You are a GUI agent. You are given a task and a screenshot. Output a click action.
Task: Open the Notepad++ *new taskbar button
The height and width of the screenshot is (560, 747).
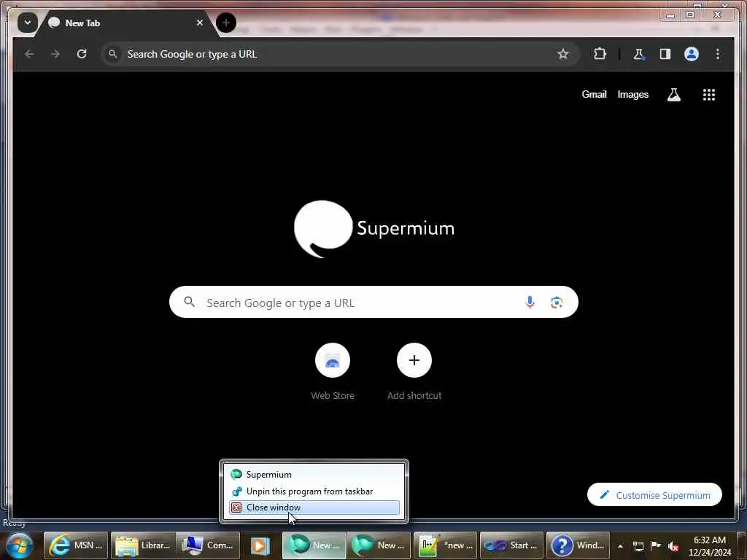(x=445, y=545)
